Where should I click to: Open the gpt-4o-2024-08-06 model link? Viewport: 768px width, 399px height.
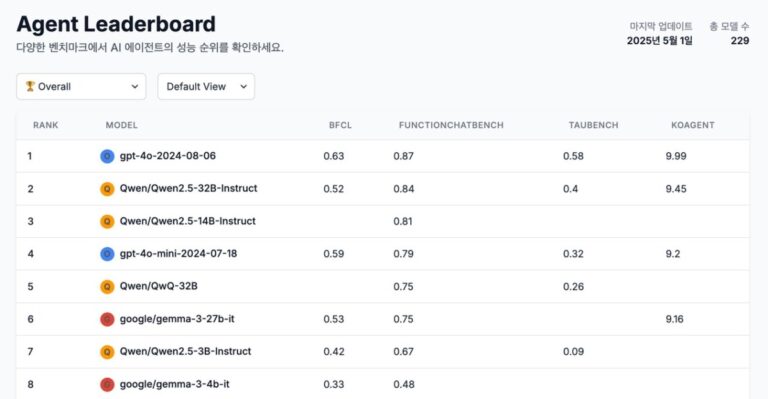click(168, 156)
